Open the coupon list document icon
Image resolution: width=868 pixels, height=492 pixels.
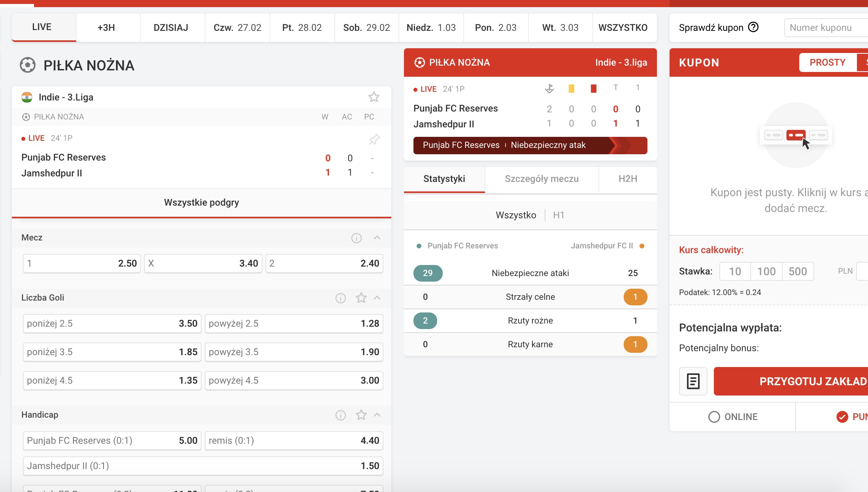click(x=693, y=381)
